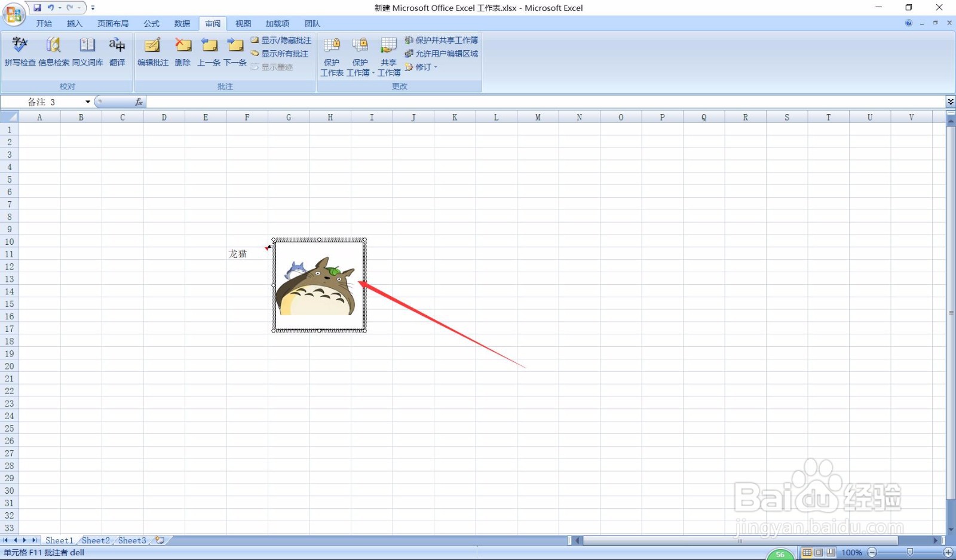Undo the last action
956x560 pixels.
pyautogui.click(x=51, y=8)
